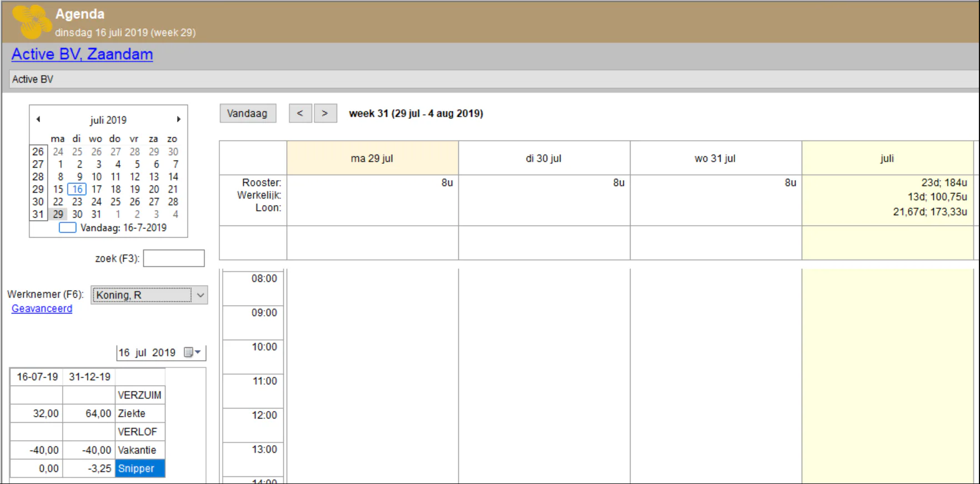Viewport: 980px width, 484px height.
Task: Click the Active BV breadcrumb bar text
Action: coord(33,79)
